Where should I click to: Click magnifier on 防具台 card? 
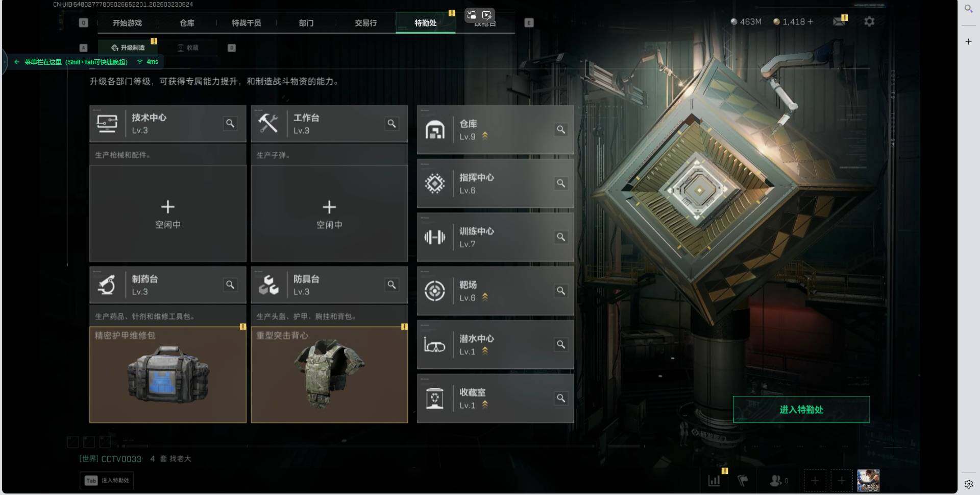(391, 285)
